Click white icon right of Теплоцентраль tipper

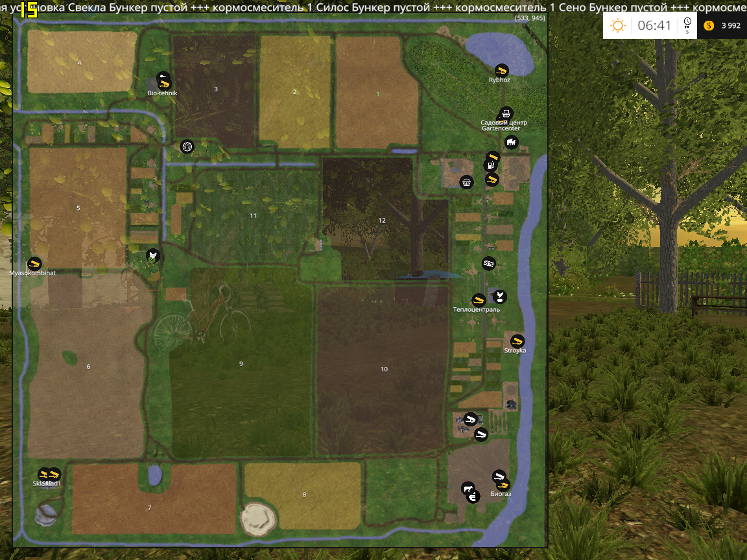click(499, 297)
